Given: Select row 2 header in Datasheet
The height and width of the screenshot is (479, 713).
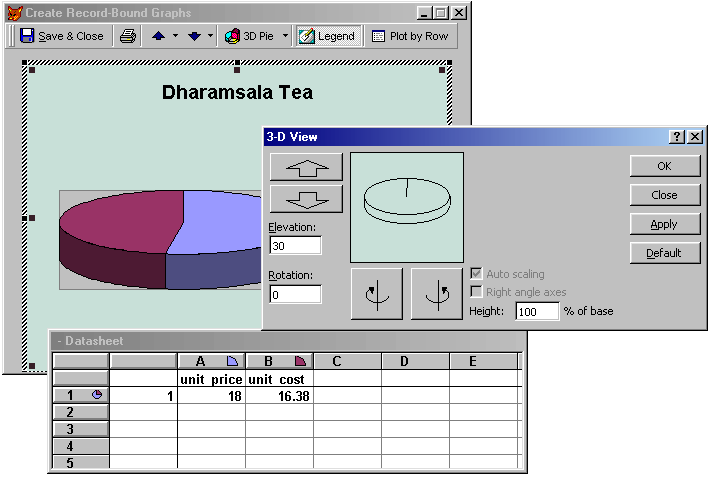Looking at the screenshot, I should click(80, 412).
